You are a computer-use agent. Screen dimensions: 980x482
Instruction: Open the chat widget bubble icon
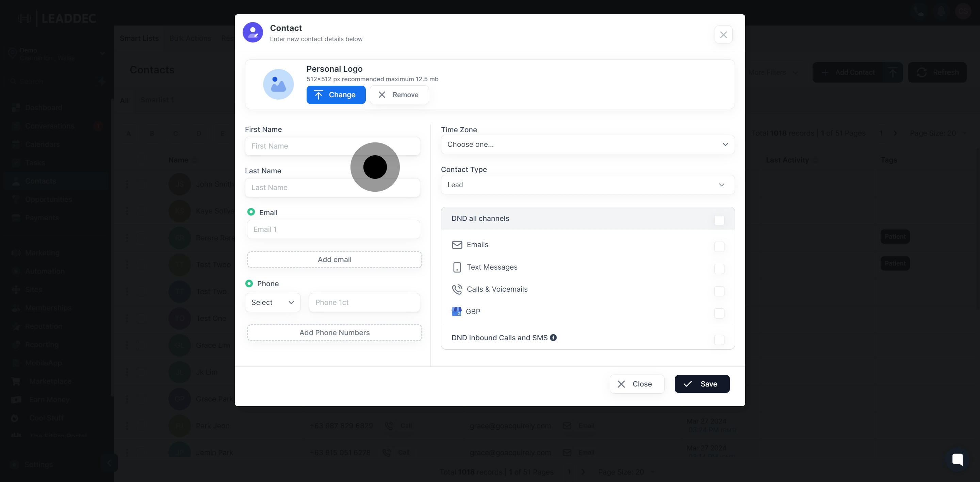957,459
